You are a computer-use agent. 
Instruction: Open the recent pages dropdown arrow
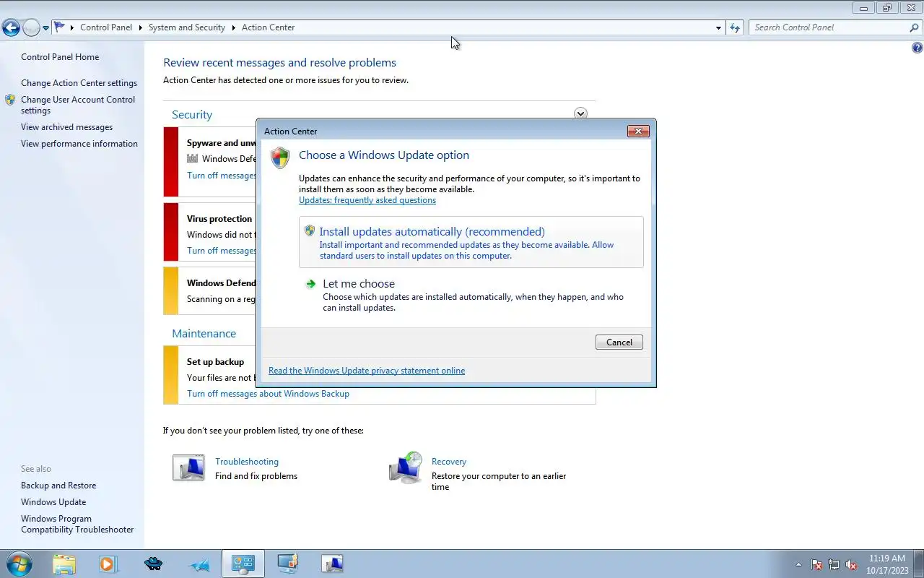(45, 28)
